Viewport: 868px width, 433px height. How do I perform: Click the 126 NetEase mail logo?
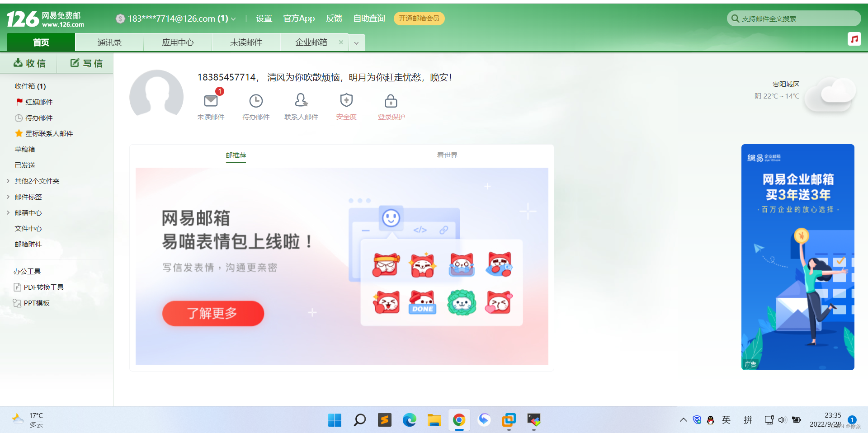[45, 19]
